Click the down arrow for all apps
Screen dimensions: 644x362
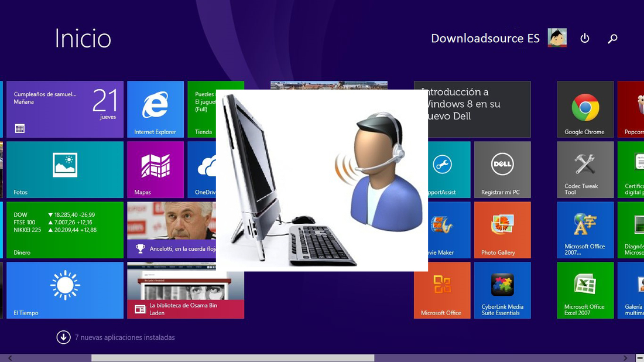coord(63,337)
